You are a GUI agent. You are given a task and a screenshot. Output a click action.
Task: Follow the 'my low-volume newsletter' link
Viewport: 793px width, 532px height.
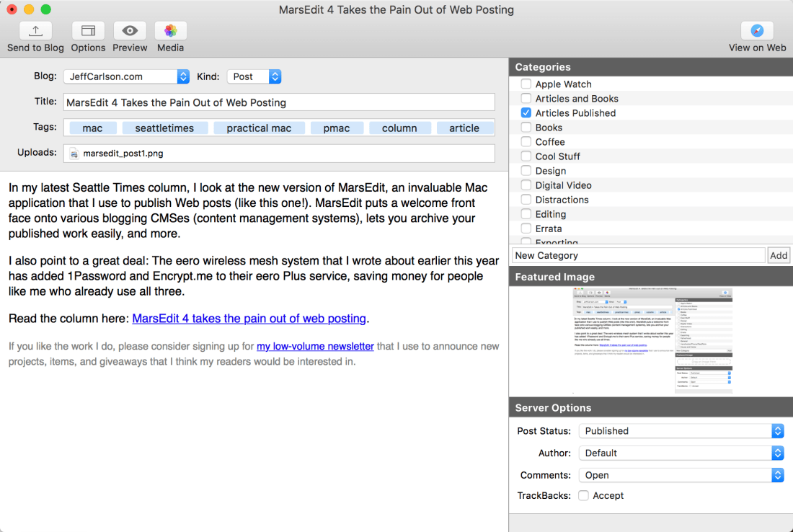315,347
